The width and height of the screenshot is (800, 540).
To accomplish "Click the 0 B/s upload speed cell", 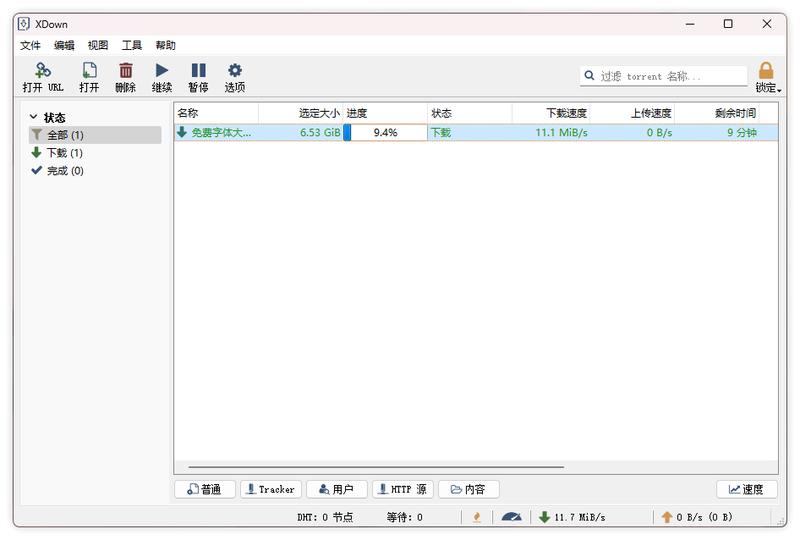I will [x=659, y=132].
